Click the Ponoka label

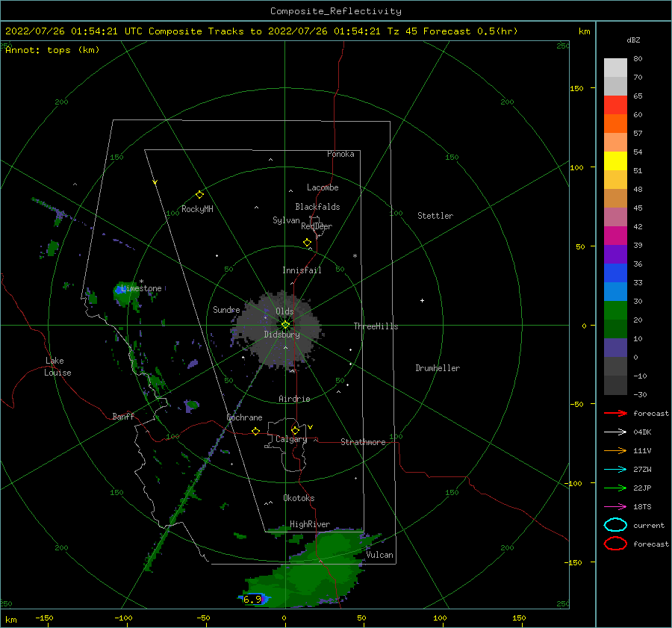(x=340, y=154)
